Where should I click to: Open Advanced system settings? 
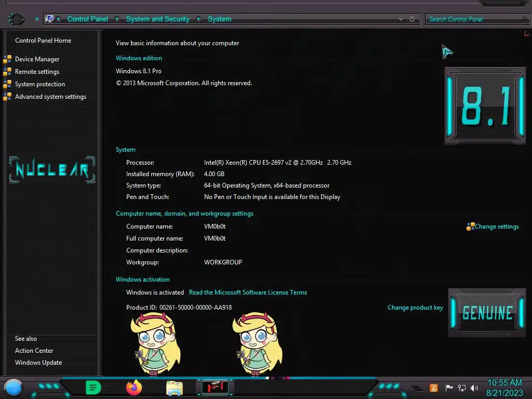50,97
